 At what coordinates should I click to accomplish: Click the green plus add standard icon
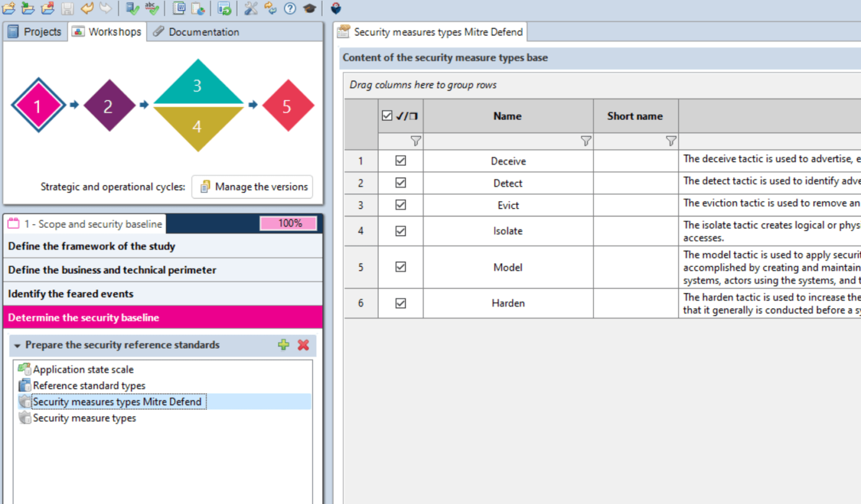(284, 345)
